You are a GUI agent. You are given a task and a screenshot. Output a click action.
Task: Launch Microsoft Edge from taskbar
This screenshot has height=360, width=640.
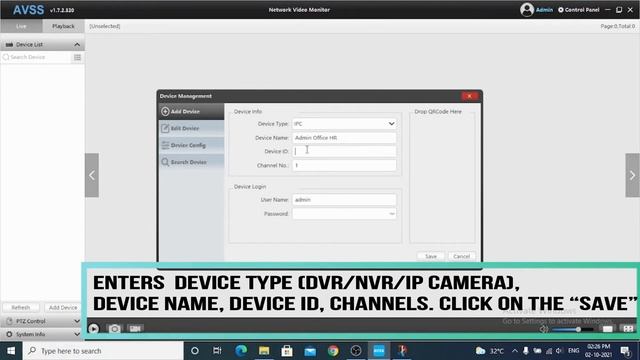coord(241,351)
